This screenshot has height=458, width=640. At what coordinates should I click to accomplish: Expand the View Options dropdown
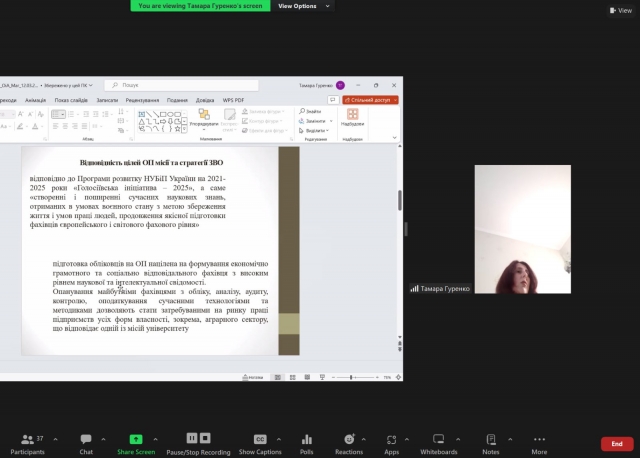pos(298,6)
